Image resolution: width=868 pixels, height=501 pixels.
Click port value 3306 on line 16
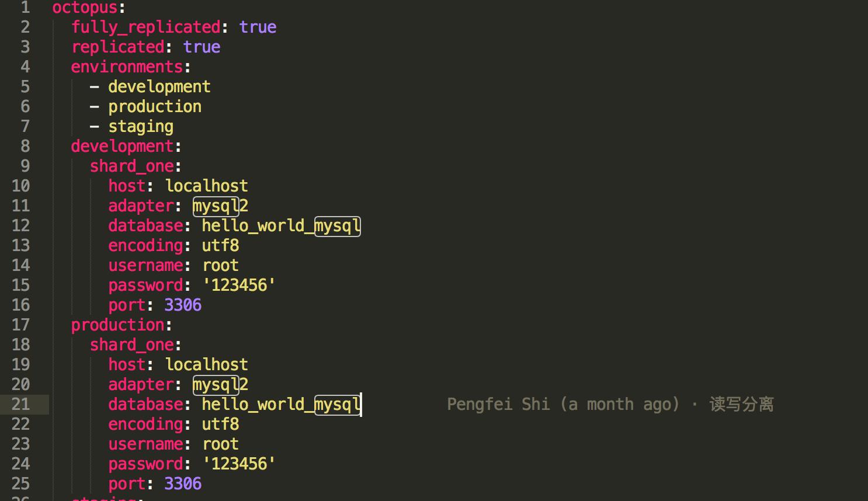[183, 305]
